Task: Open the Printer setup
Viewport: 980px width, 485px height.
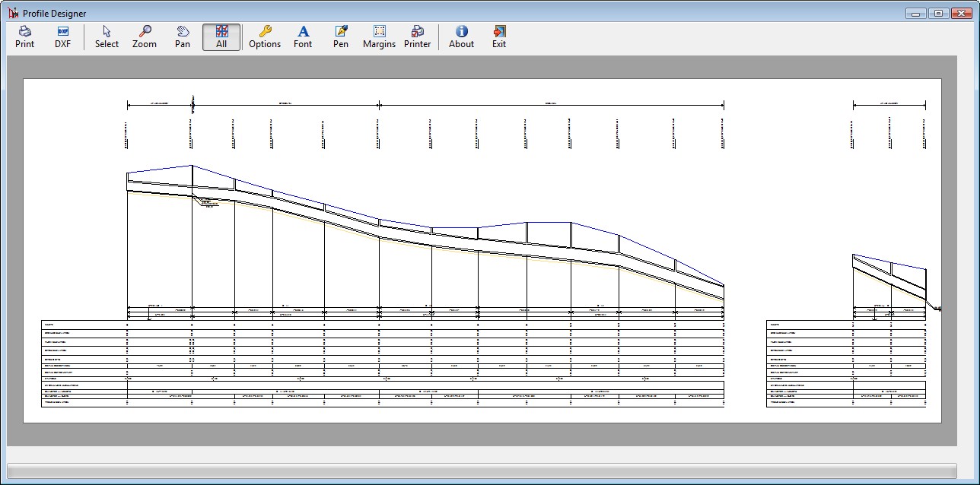Action: pyautogui.click(x=418, y=36)
